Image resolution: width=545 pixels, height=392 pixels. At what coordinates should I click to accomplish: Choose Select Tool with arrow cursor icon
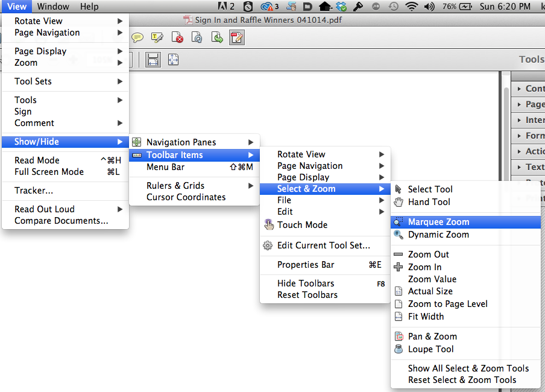[466, 189]
